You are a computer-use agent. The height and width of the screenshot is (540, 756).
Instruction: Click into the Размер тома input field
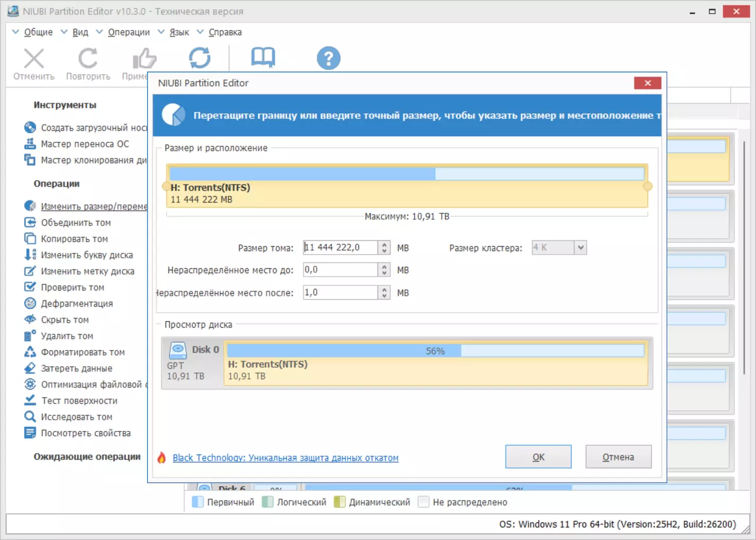(x=340, y=247)
